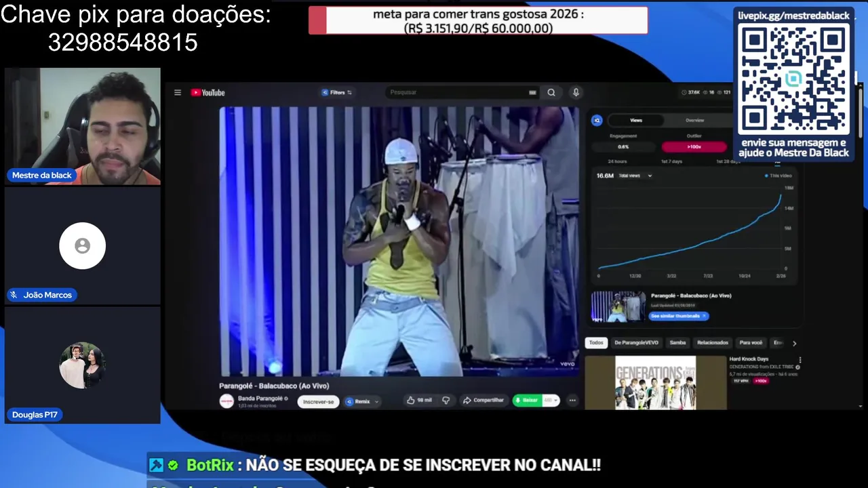Click the 0.6% engagement pill

[623, 146]
